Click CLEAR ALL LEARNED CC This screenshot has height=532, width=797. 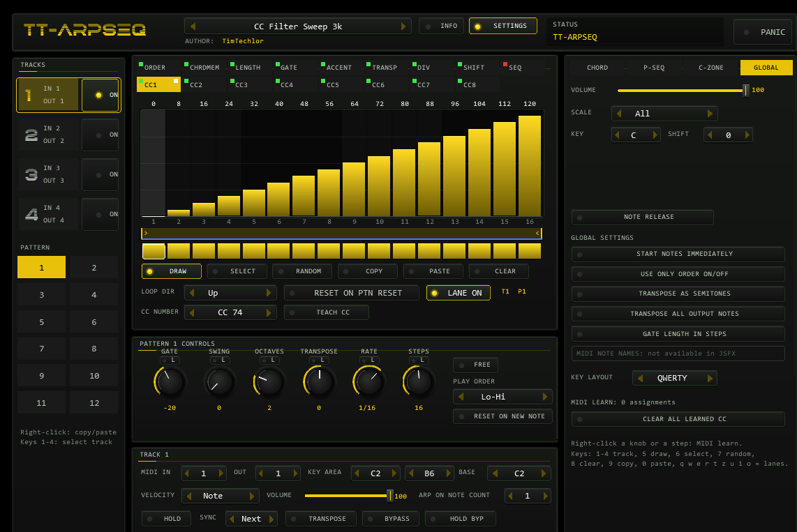tap(678, 419)
